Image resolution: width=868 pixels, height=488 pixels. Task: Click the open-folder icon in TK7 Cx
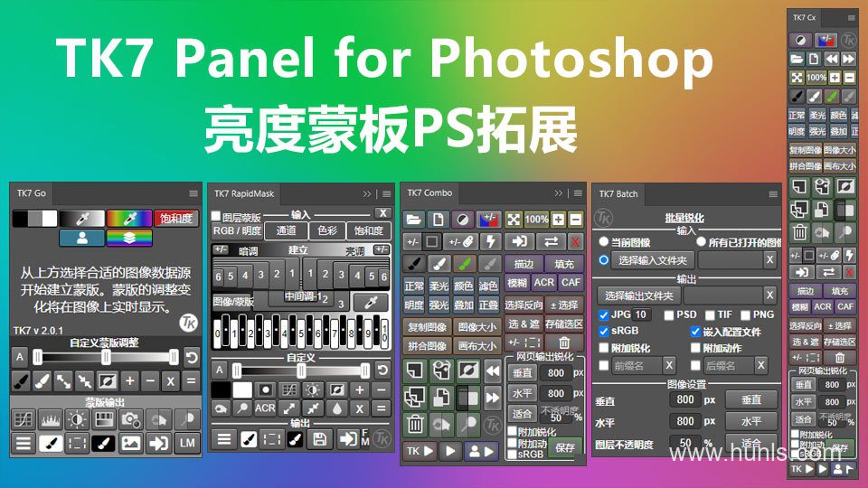point(797,59)
